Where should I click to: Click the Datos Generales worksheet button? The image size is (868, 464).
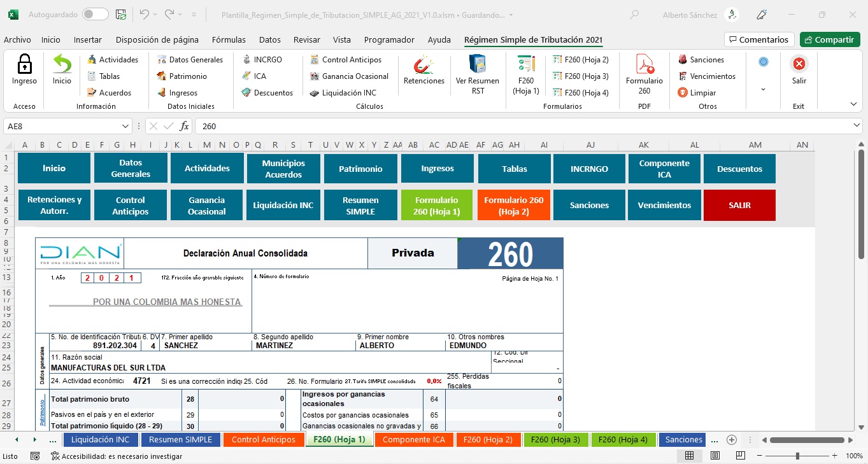click(131, 169)
